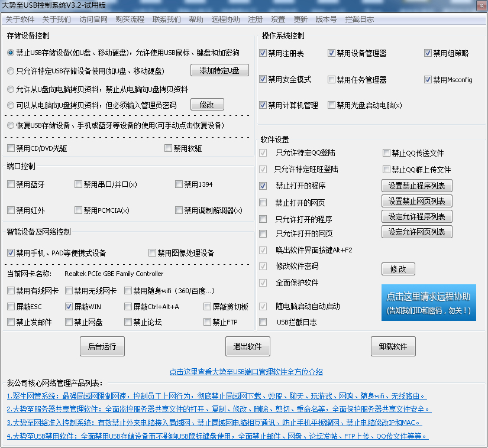This screenshot has height=448, width=488.
Task: Enable 禁止发邮件 checkbox
Action: (11, 322)
